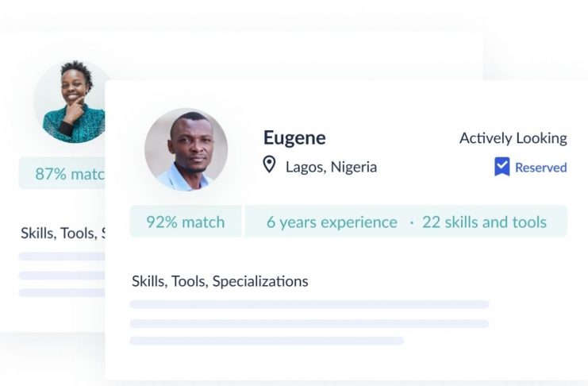This screenshot has width=588, height=386.
Task: Open Eugene's profile photo
Action: (x=186, y=150)
